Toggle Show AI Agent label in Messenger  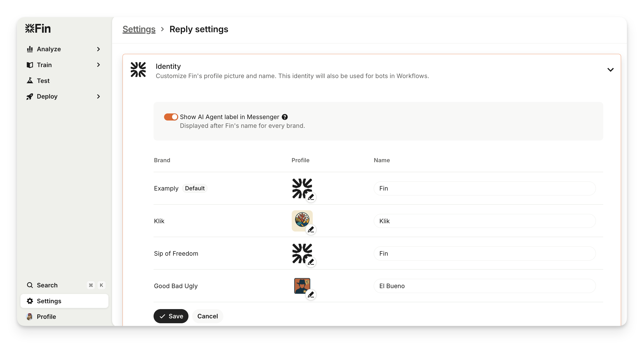coord(171,117)
